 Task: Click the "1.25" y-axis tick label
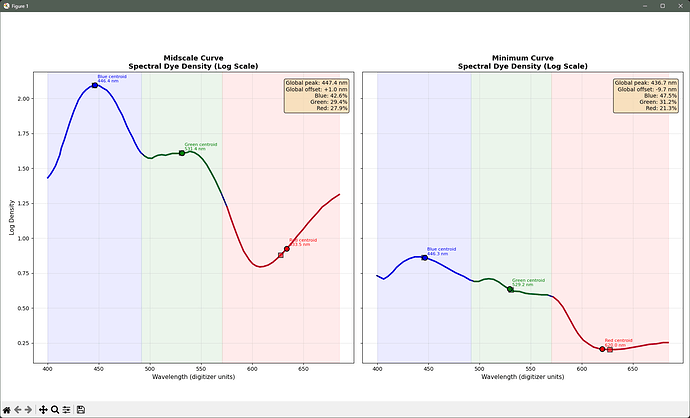(24, 204)
